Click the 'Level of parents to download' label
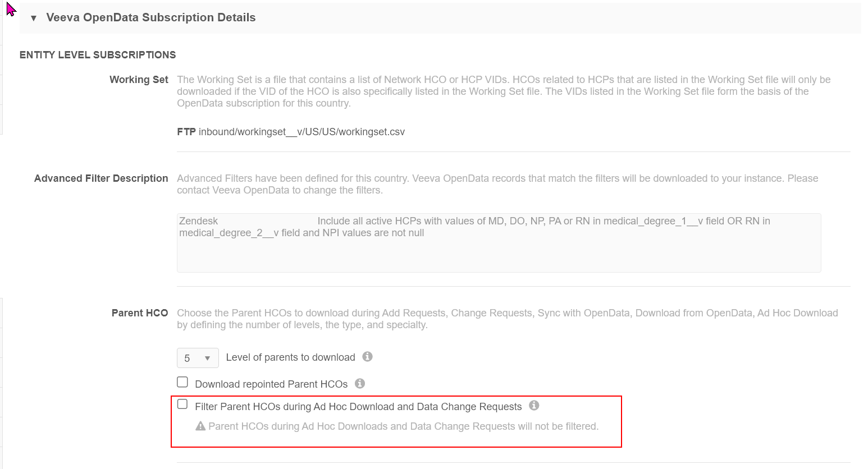Image resolution: width=868 pixels, height=469 pixels. tap(290, 357)
